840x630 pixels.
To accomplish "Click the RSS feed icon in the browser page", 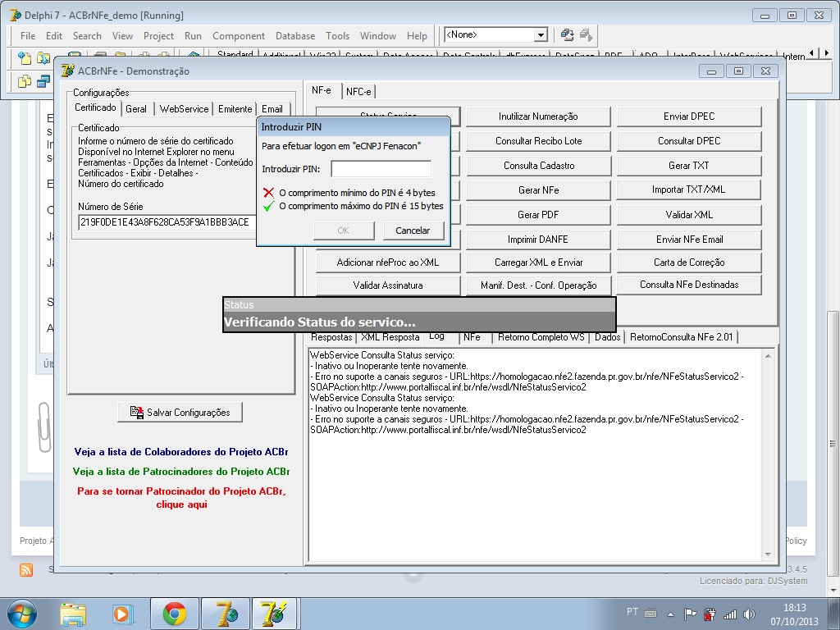I will [25, 570].
